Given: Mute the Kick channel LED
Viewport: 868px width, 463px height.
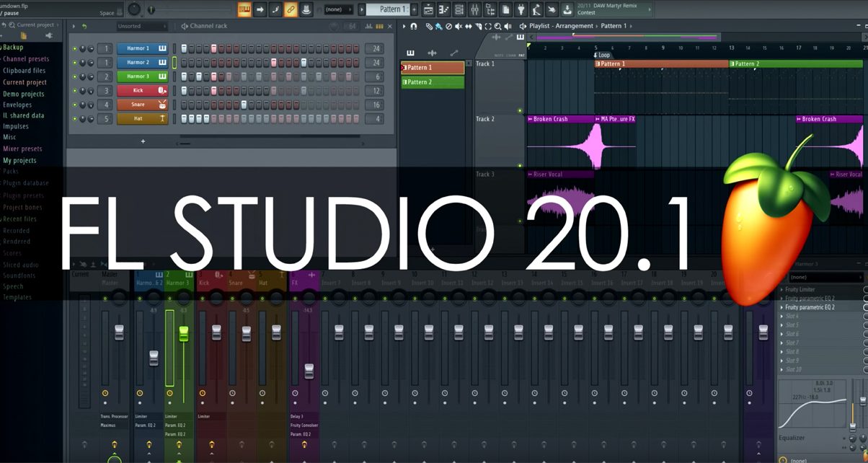Looking at the screenshot, I should [74, 91].
